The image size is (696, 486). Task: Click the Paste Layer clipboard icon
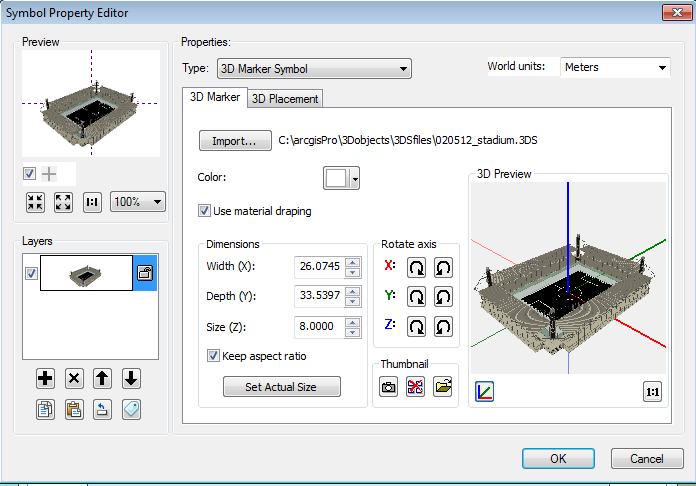pyautogui.click(x=74, y=408)
